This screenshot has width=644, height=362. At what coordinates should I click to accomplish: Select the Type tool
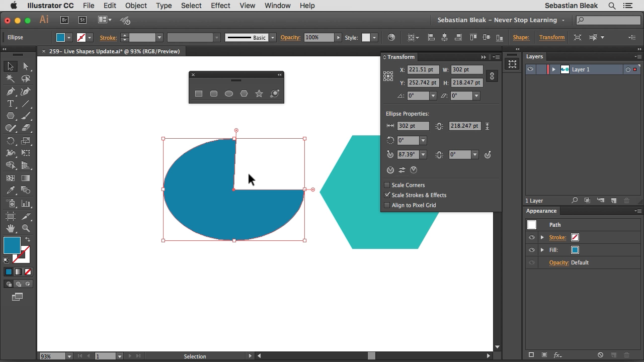(11, 104)
